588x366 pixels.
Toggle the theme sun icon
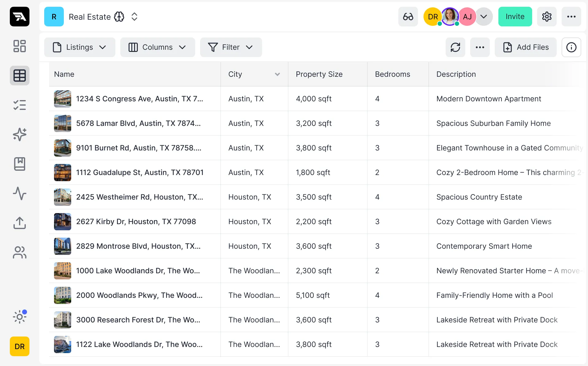[x=19, y=317]
